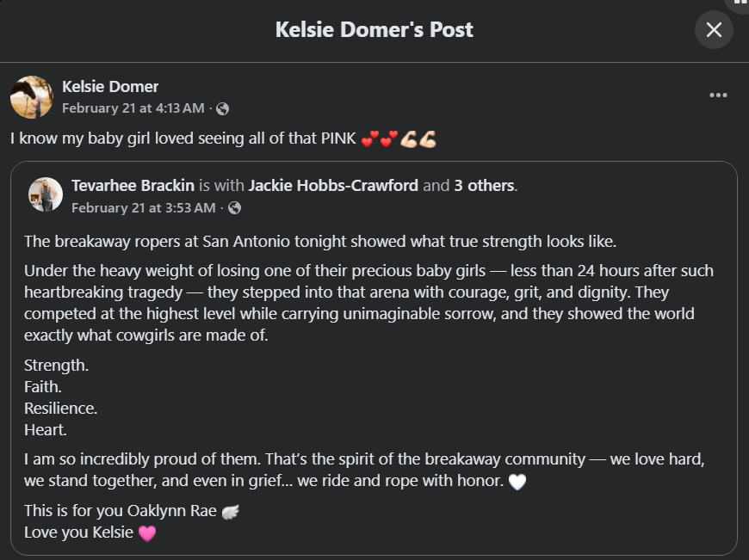
Task: Click the flexing biceps emoji in the caption
Action: [x=418, y=138]
